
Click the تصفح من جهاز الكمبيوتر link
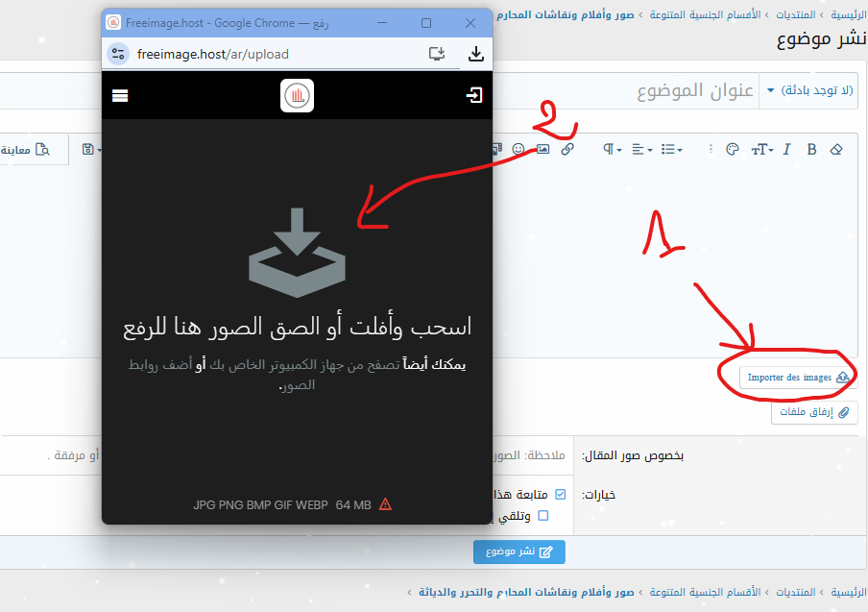tap(305, 364)
